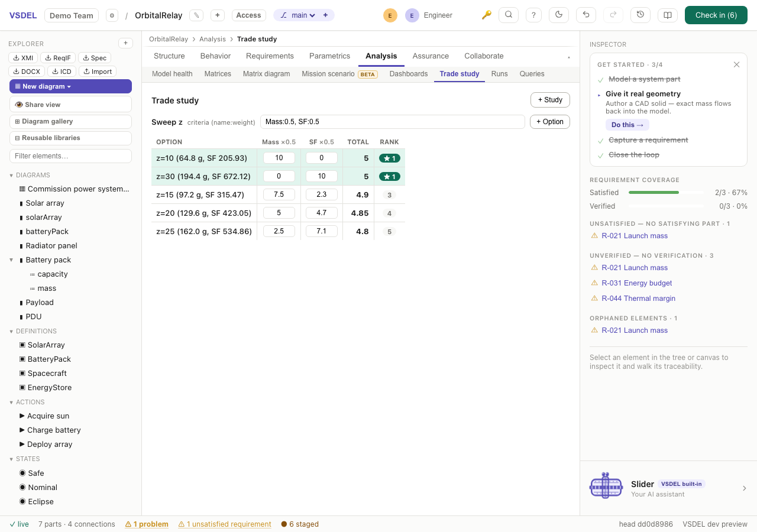Open the Mission scenario sub-tab
The height and width of the screenshot is (532, 757).
point(339,74)
